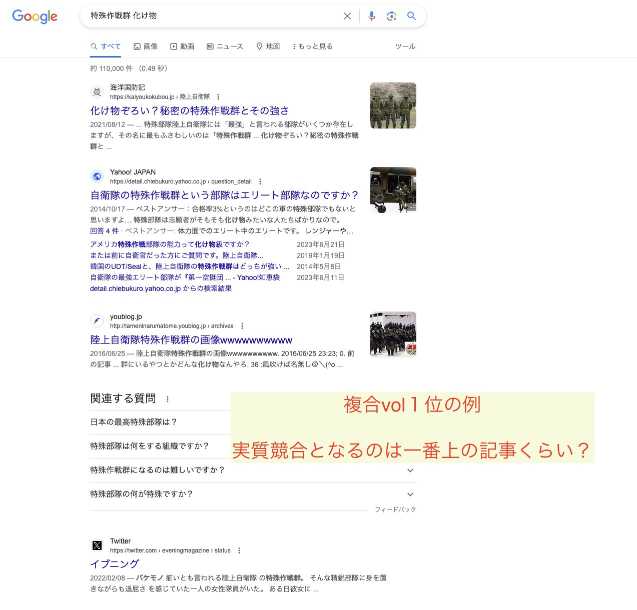Click the 回答 4 件 link
The width and height of the screenshot is (637, 610).
tap(104, 231)
